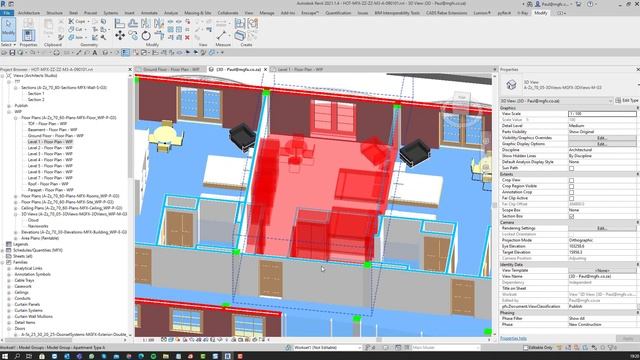The width and height of the screenshot is (640, 360).
Task: Click Edit for Visibility/Graphics Overrides
Action: (602, 138)
